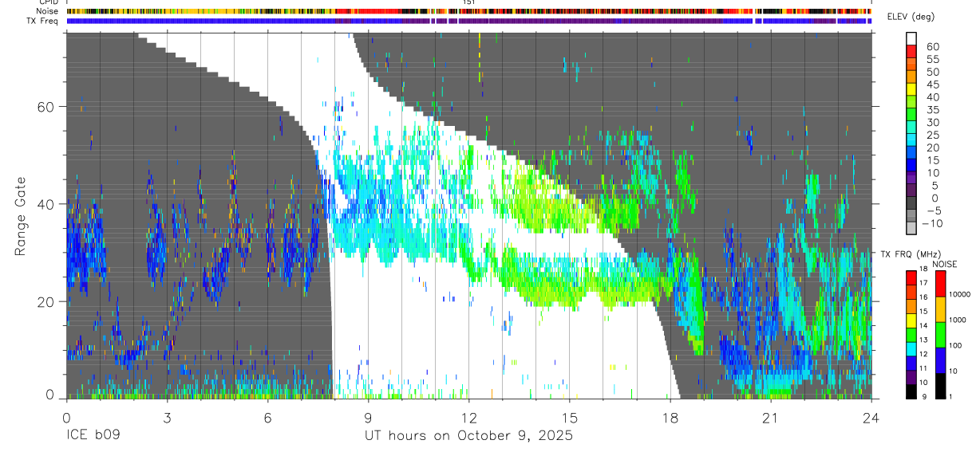
Task: Click the x-axis tick label 3
Action: pyautogui.click(x=166, y=418)
